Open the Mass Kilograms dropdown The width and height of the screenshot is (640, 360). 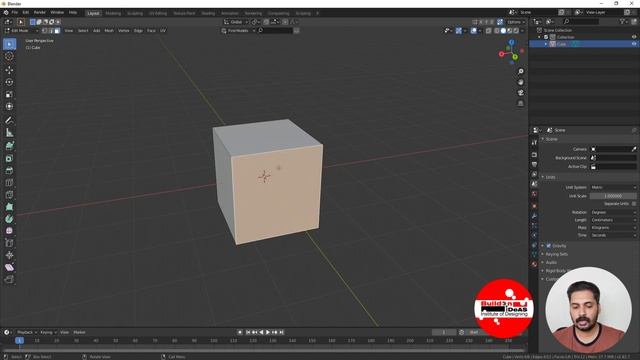[613, 228]
